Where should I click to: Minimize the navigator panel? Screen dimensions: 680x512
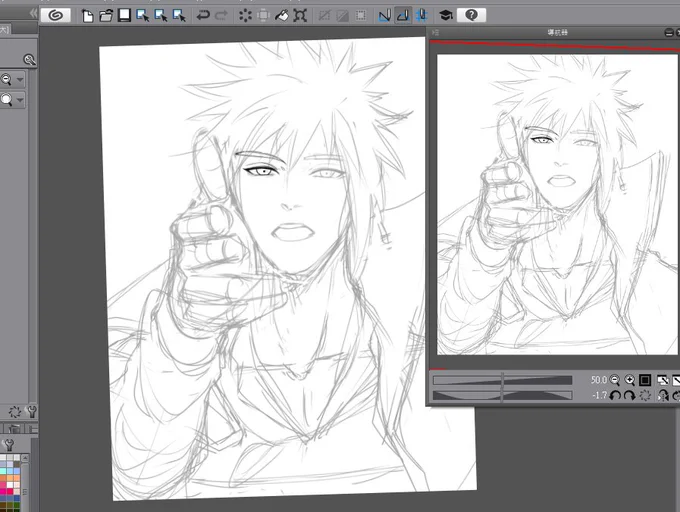point(669,33)
